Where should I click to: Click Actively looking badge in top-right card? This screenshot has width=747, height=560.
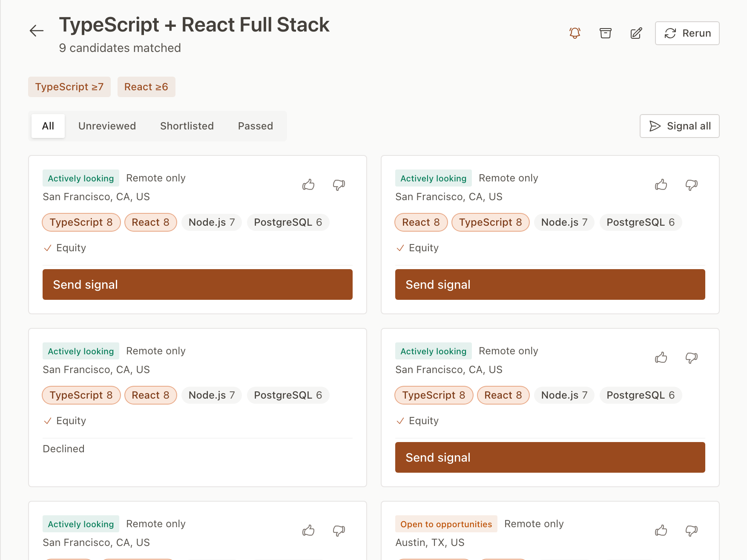click(434, 178)
